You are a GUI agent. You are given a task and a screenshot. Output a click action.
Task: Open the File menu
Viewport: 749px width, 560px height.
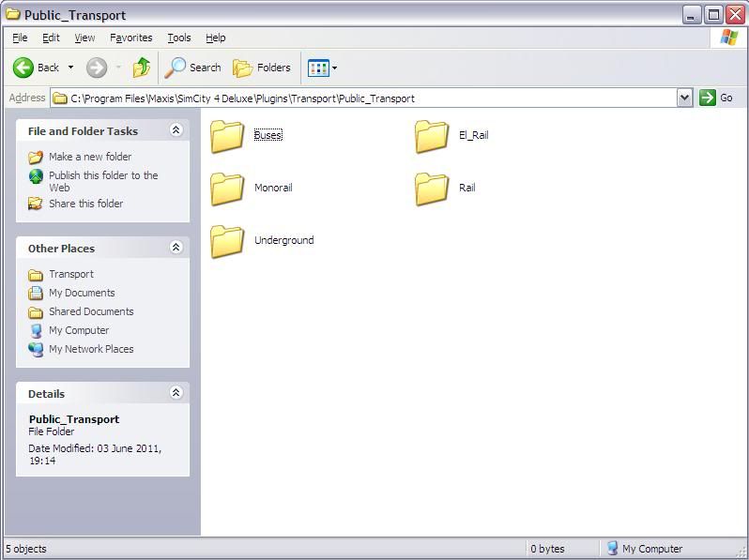[20, 38]
